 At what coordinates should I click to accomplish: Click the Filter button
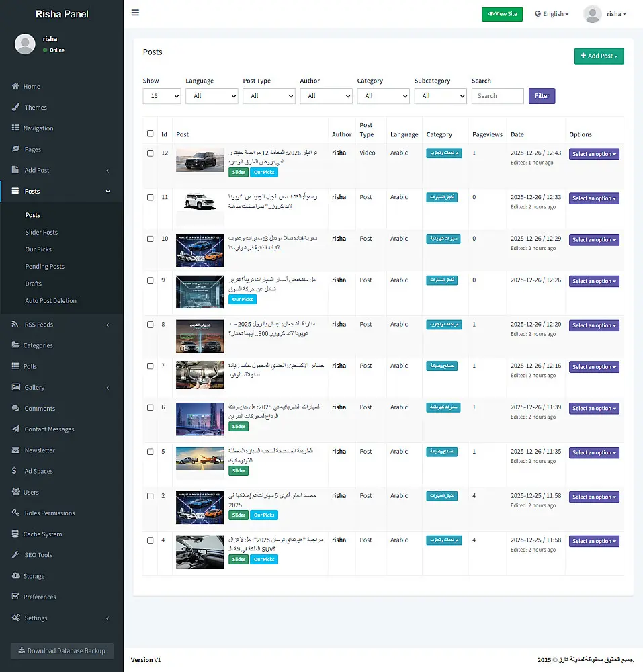pos(542,96)
